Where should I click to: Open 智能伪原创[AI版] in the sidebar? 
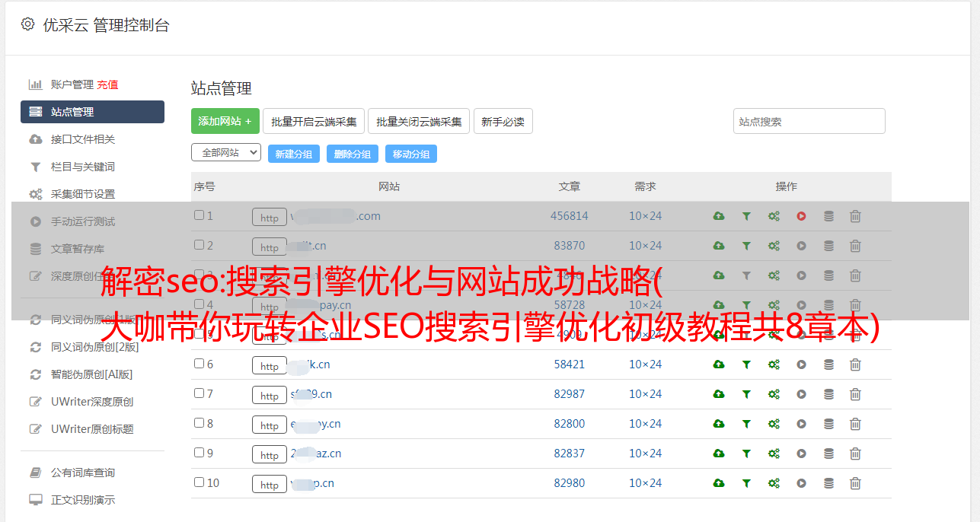[92, 374]
